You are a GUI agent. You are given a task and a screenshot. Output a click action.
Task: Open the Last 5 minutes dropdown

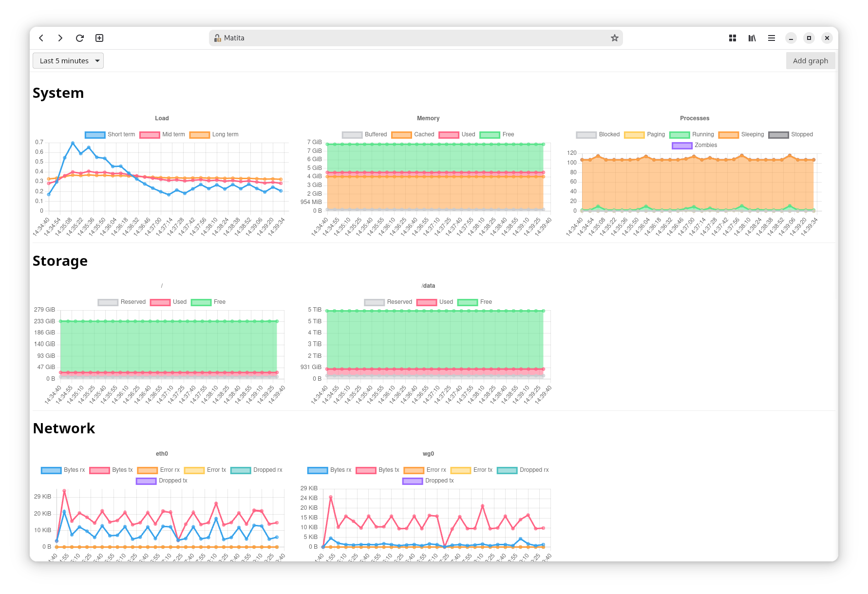pos(68,61)
